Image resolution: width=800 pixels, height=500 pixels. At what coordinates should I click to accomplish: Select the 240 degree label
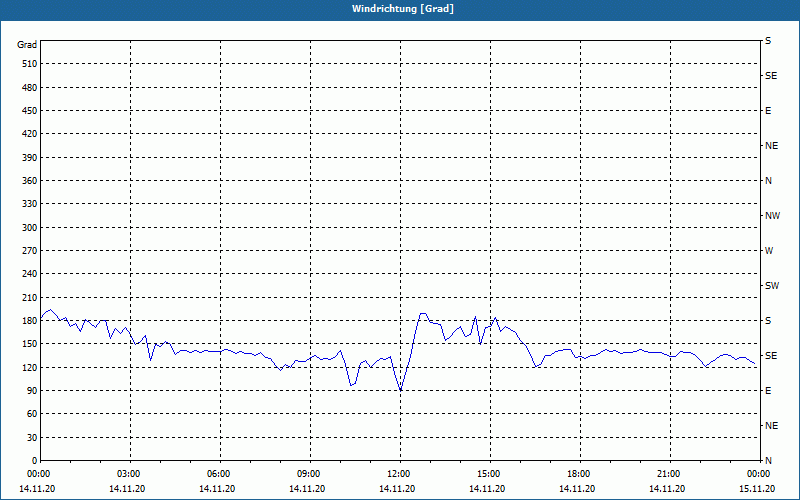[x=30, y=274]
